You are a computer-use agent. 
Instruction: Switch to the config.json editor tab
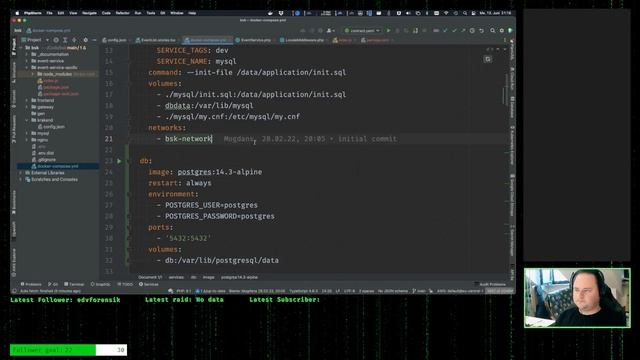tap(115, 40)
